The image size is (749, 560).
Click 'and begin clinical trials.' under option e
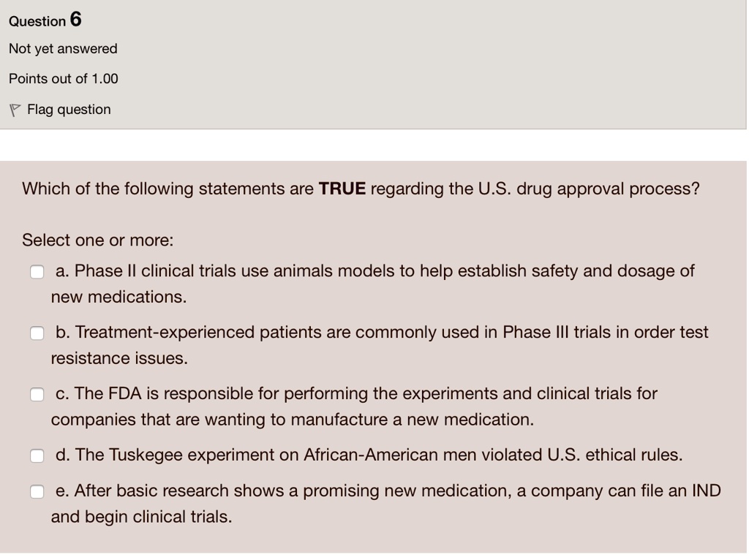[141, 517]
